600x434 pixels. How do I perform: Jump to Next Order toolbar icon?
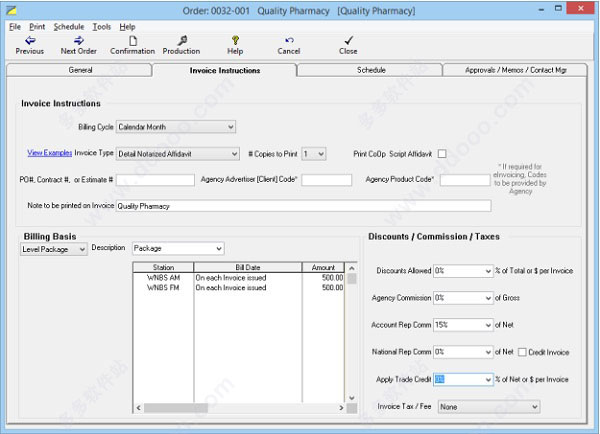78,45
